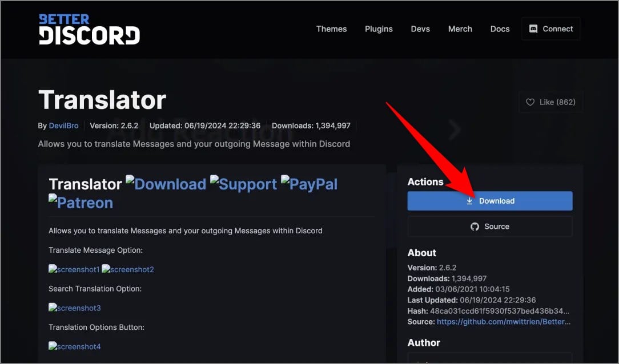Image resolution: width=619 pixels, height=364 pixels.
Task: Click the Downloads: 1,394,997 line in About
Action: 447,278
